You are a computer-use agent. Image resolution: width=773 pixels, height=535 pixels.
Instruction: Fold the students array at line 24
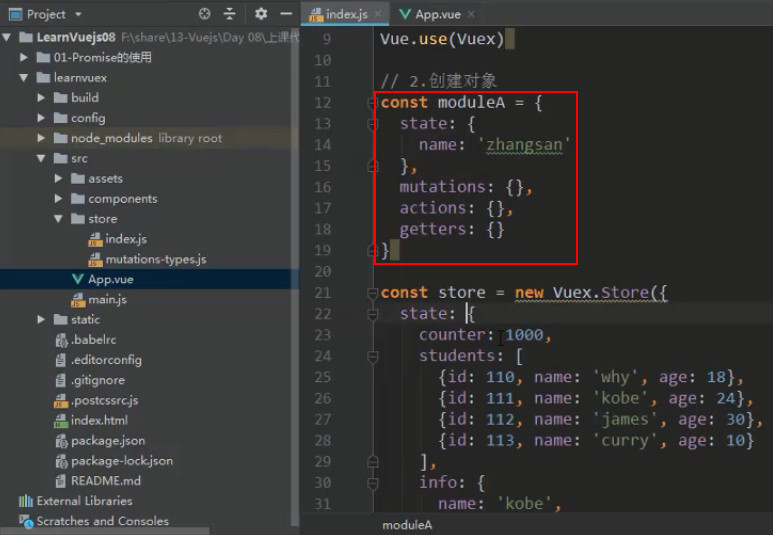[373, 356]
